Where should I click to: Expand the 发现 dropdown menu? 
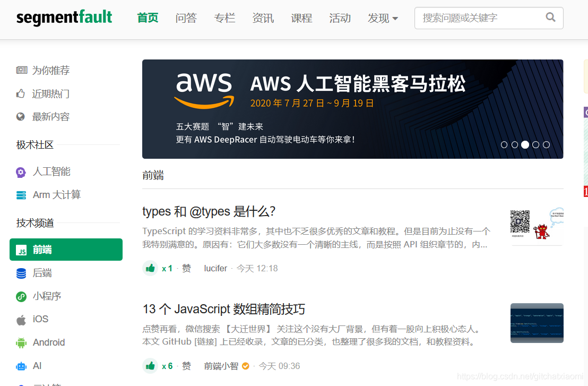[383, 18]
